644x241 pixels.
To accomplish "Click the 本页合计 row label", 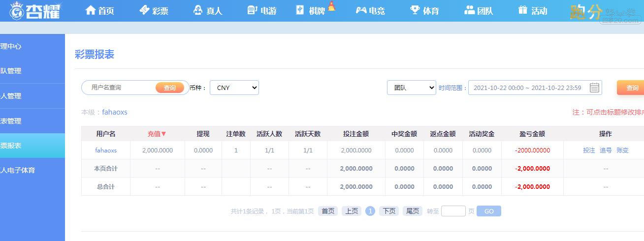I will 106,168.
